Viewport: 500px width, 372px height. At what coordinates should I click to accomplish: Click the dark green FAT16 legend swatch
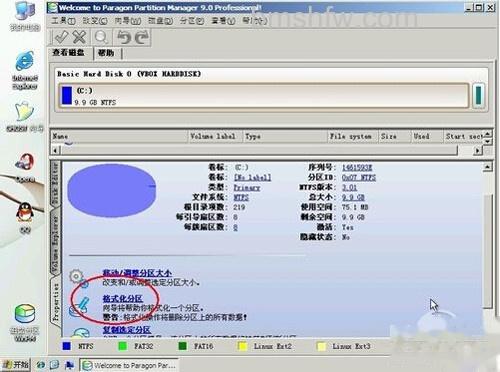coord(182,346)
